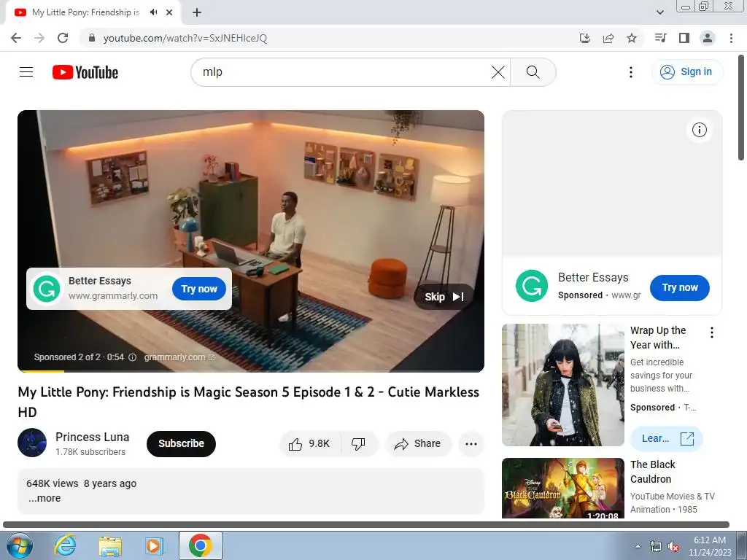Image resolution: width=747 pixels, height=560 pixels.
Task: Open the taskbar clock 6:12 AM
Action: pyautogui.click(x=709, y=545)
